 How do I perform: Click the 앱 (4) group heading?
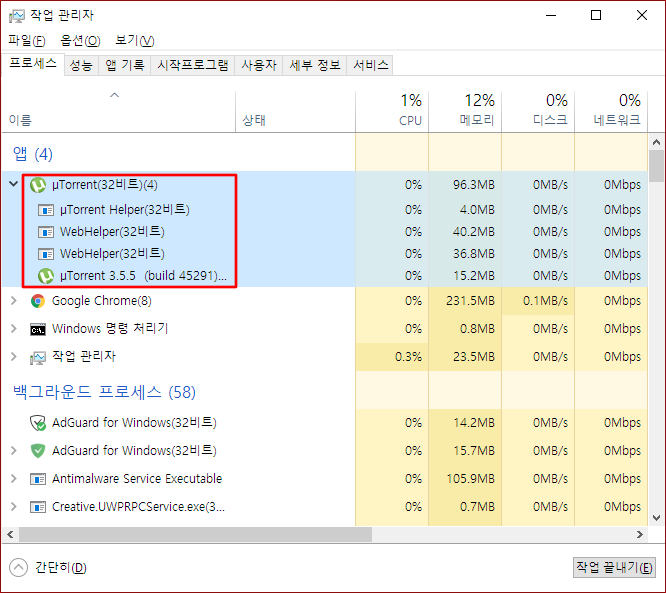[x=33, y=154]
